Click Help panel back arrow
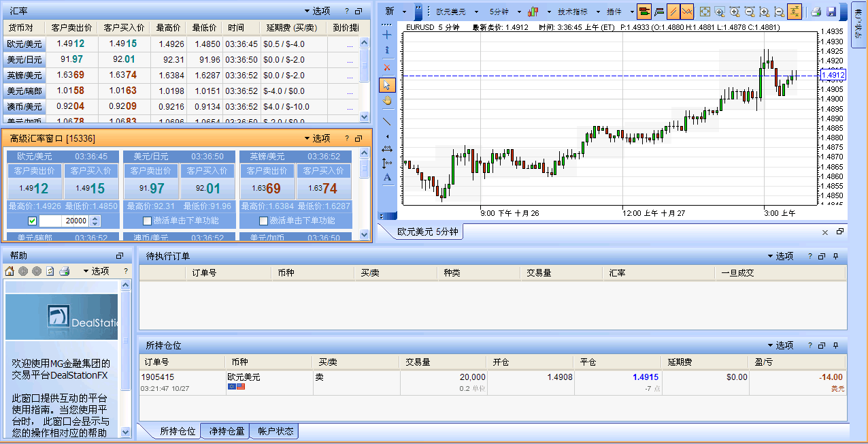This screenshot has width=868, height=444. pyautogui.click(x=23, y=271)
